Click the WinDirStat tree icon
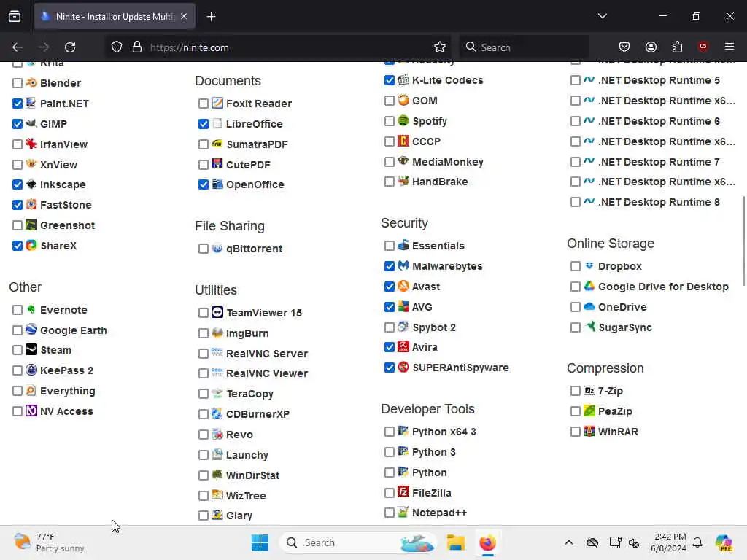The width and height of the screenshot is (747, 560). pos(217,475)
